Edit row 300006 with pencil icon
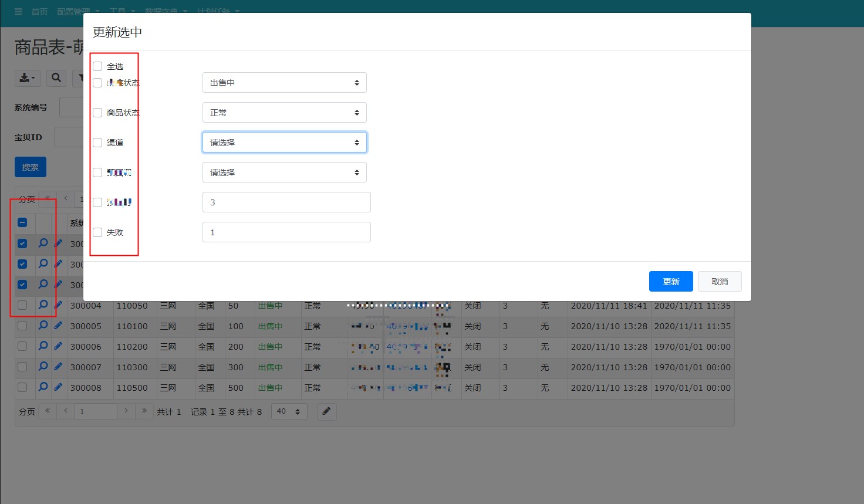 tap(58, 346)
